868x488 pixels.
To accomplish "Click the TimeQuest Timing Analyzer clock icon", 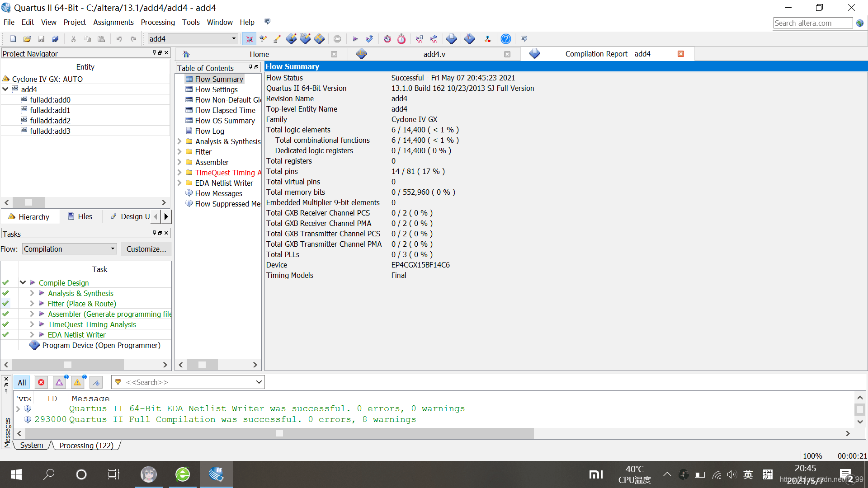I will click(x=401, y=39).
